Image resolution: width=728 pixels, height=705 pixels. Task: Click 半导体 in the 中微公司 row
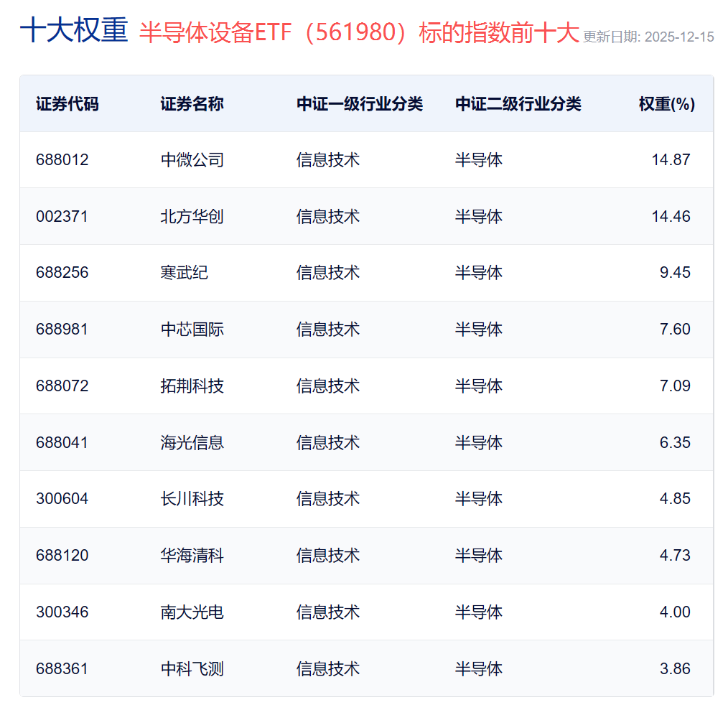pos(479,160)
